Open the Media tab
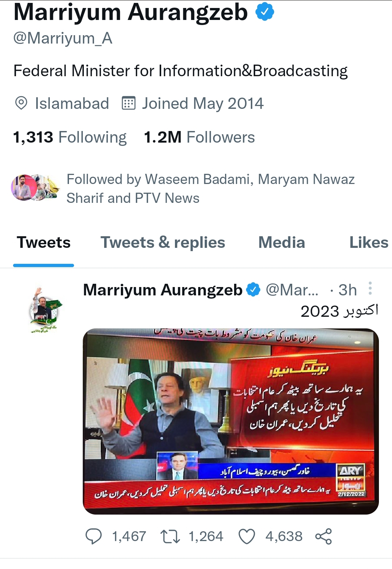Viewport: 392px width, 569px height. click(282, 242)
